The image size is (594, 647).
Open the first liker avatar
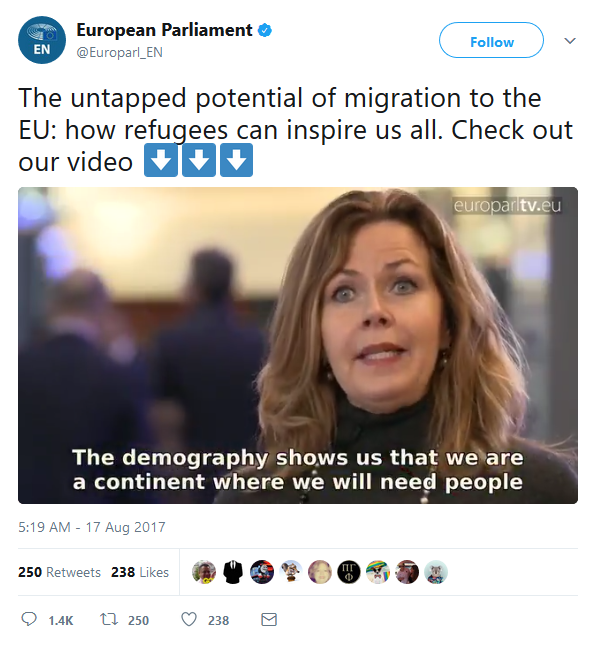pos(204,572)
